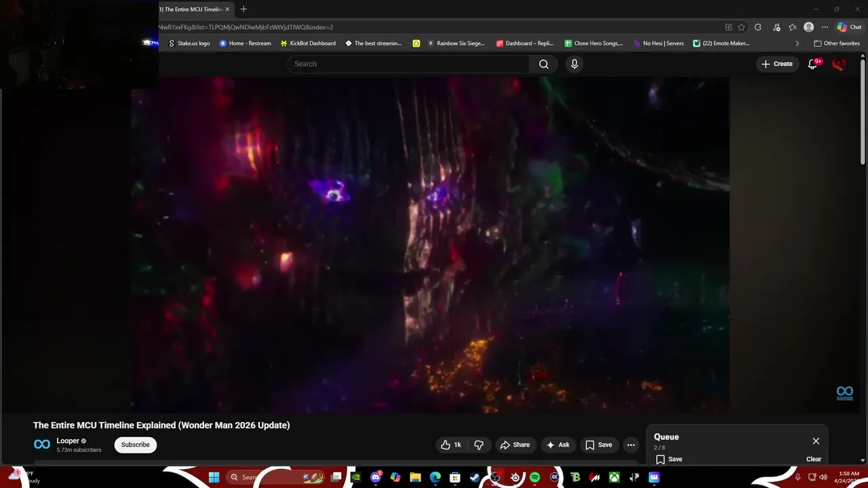The image size is (868, 488).
Task: Expand more bookmarks chevron
Action: [797, 43]
